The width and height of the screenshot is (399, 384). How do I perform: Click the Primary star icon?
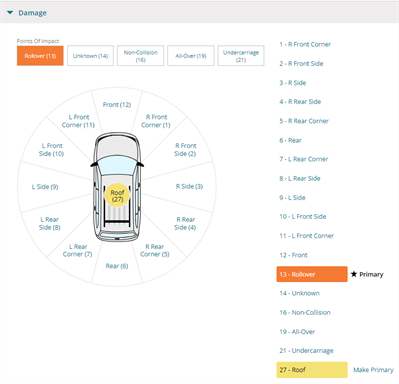point(354,274)
